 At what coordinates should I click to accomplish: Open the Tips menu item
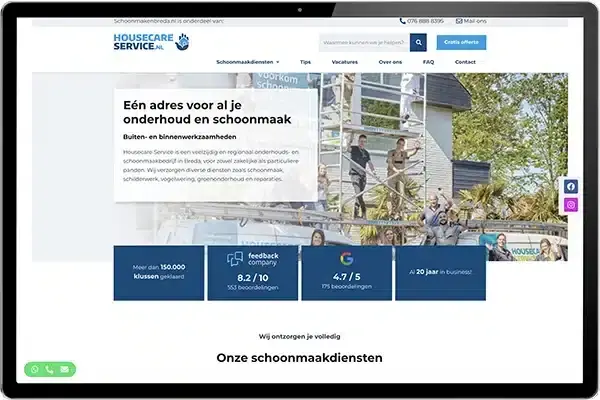(305, 62)
